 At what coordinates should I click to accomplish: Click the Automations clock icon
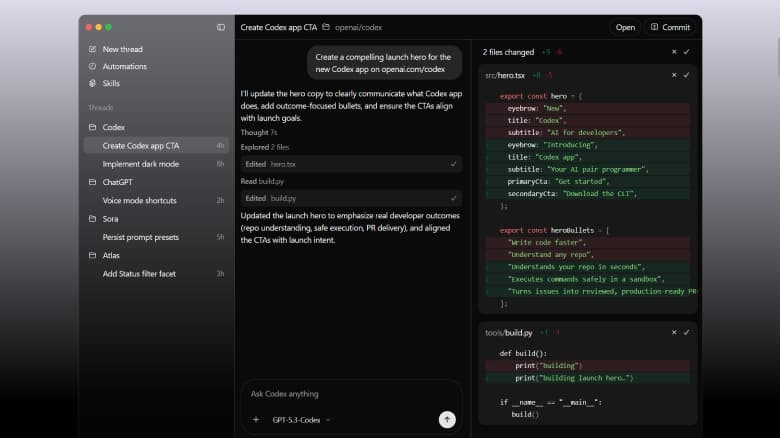93,66
